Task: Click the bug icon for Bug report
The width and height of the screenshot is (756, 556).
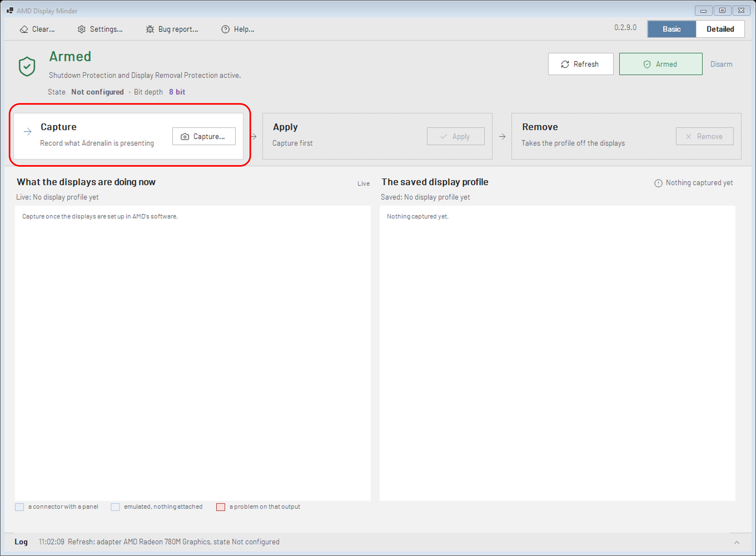Action: coord(150,29)
